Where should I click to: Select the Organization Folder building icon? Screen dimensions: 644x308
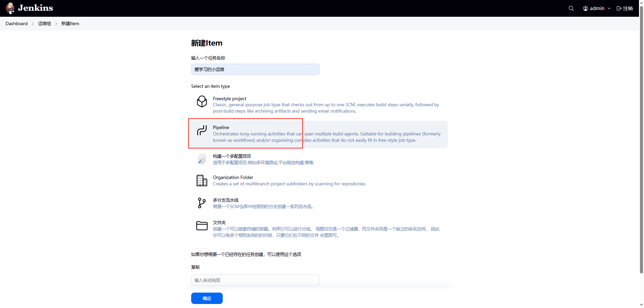(202, 180)
